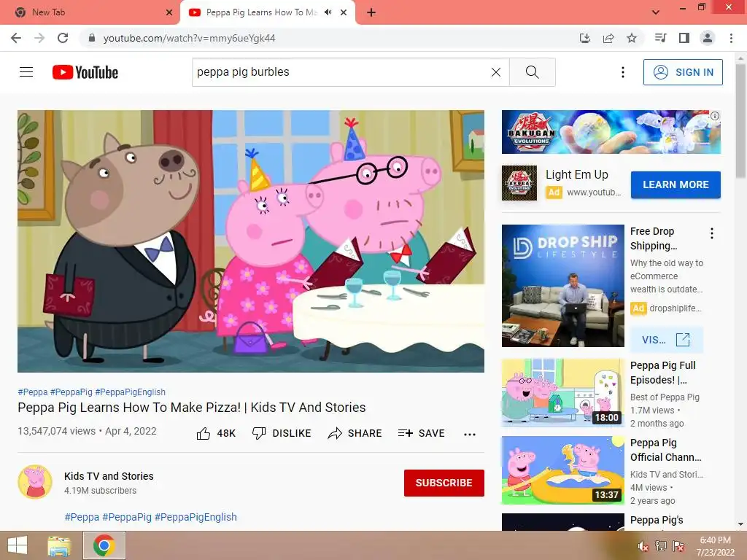Open the Kids TV and Stories channel avatar

(35, 482)
